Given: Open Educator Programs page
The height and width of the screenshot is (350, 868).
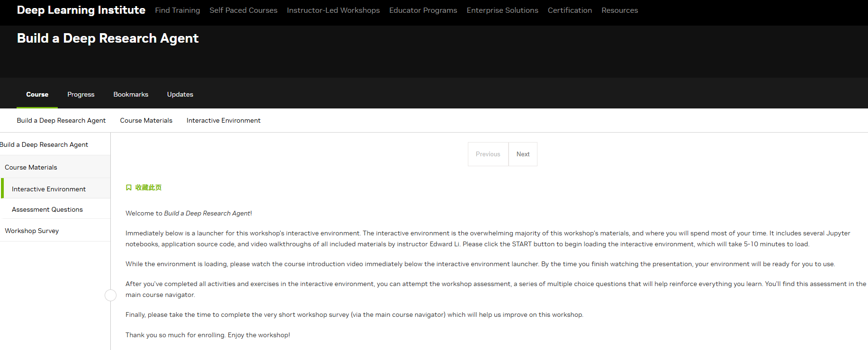Looking at the screenshot, I should (423, 10).
